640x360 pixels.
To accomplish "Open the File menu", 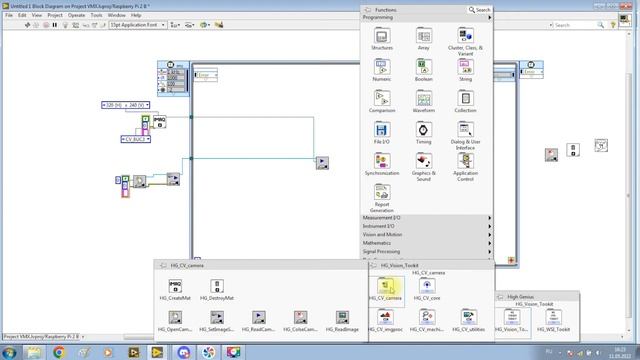I will click(x=9, y=15).
